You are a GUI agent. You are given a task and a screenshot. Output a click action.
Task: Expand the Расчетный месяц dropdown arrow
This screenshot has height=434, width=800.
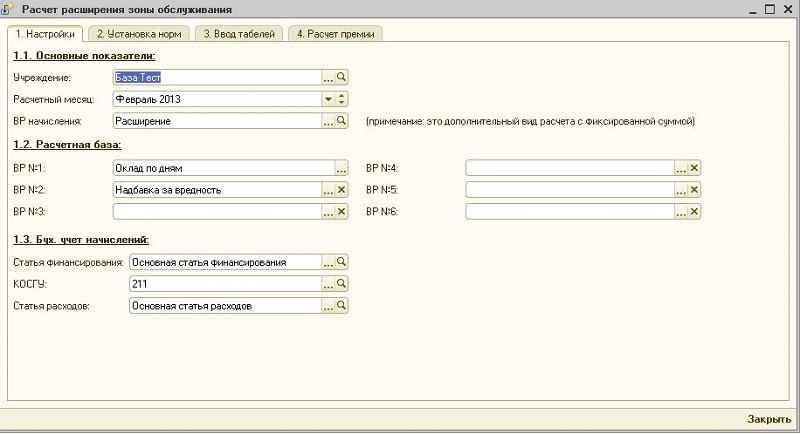(x=327, y=99)
